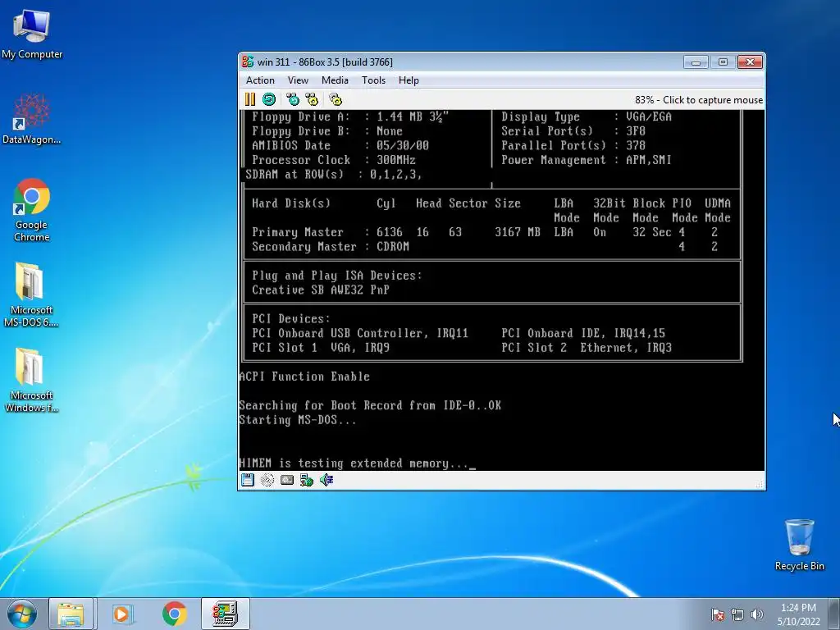The height and width of the screenshot is (630, 840).
Task: Click the network tray icon
Action: (x=737, y=614)
